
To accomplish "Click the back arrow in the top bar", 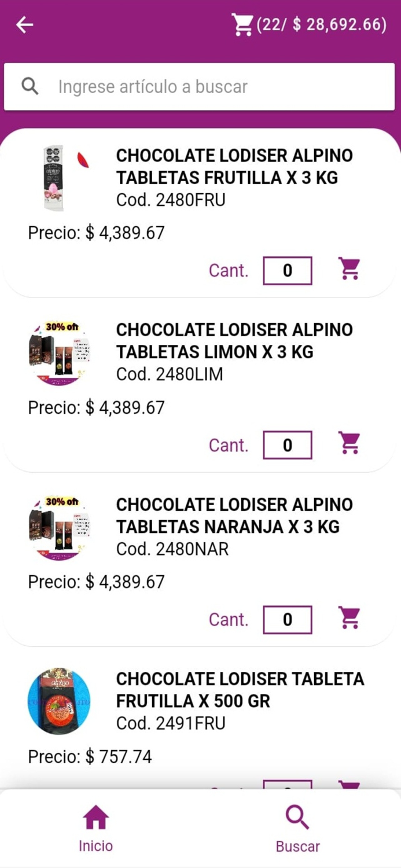I will click(24, 24).
